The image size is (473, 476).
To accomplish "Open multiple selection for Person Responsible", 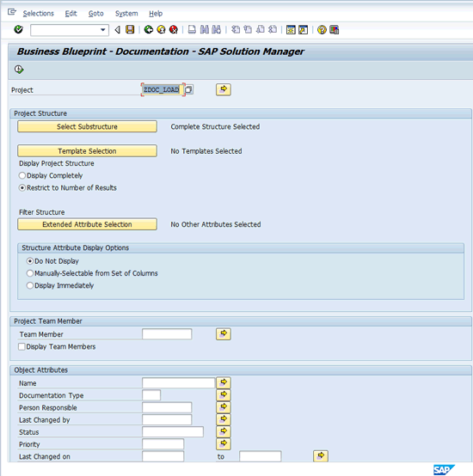I will (224, 407).
